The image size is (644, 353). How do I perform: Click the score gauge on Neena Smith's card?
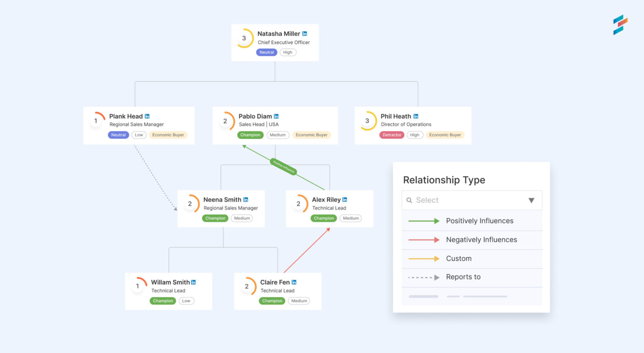point(190,204)
